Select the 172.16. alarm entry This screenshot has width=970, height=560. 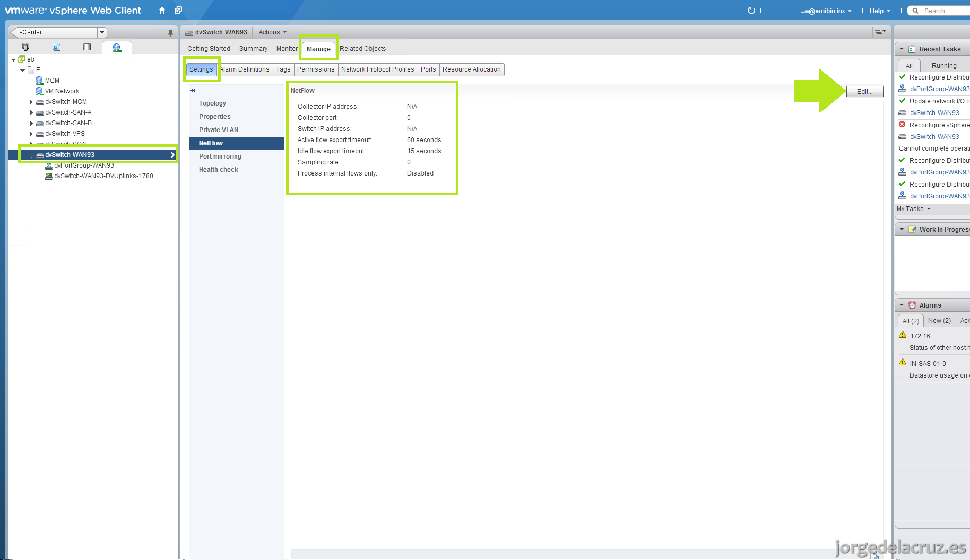(x=921, y=336)
